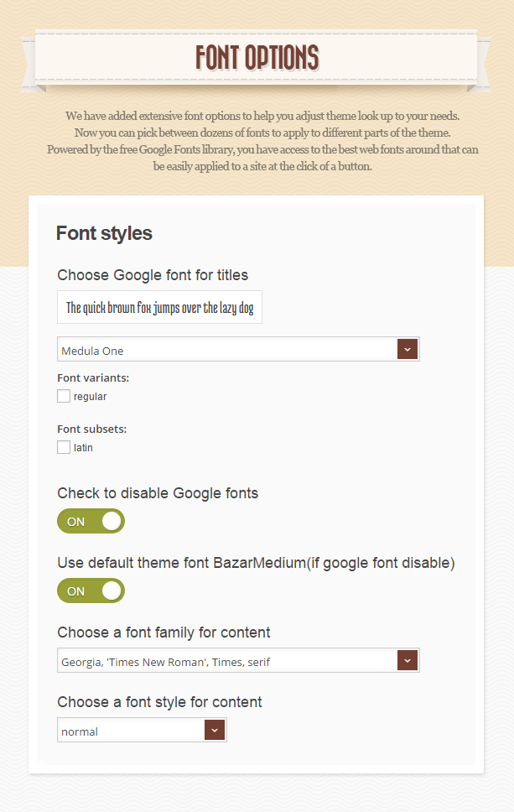
Task: Click the quick brown fox preview box
Action: click(159, 307)
